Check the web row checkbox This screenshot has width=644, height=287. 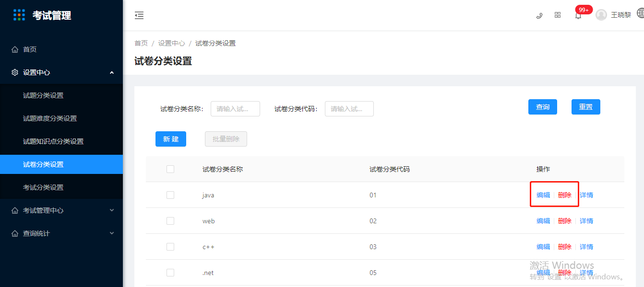(170, 221)
